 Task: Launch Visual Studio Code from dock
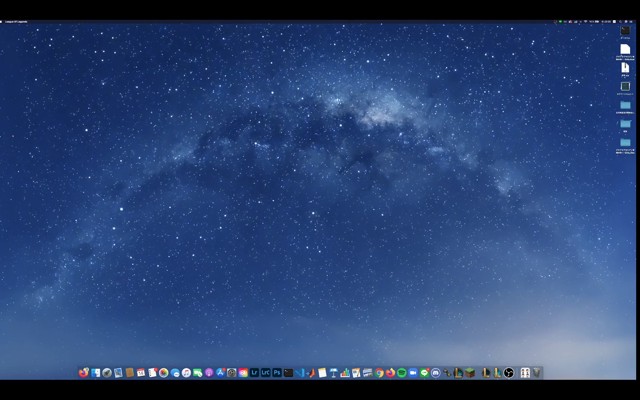[x=300, y=373]
